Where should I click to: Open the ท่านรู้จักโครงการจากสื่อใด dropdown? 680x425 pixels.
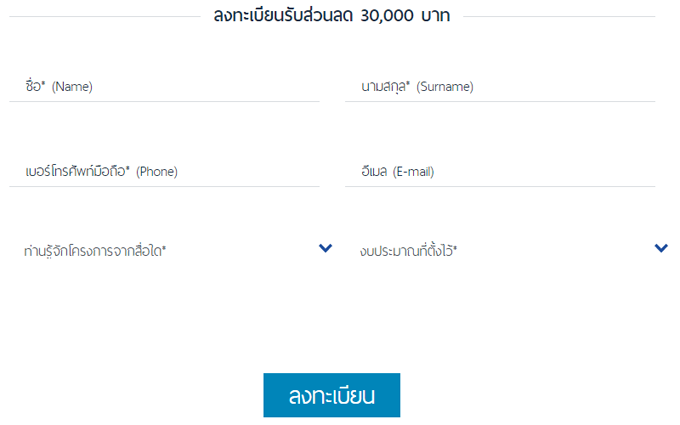click(170, 250)
